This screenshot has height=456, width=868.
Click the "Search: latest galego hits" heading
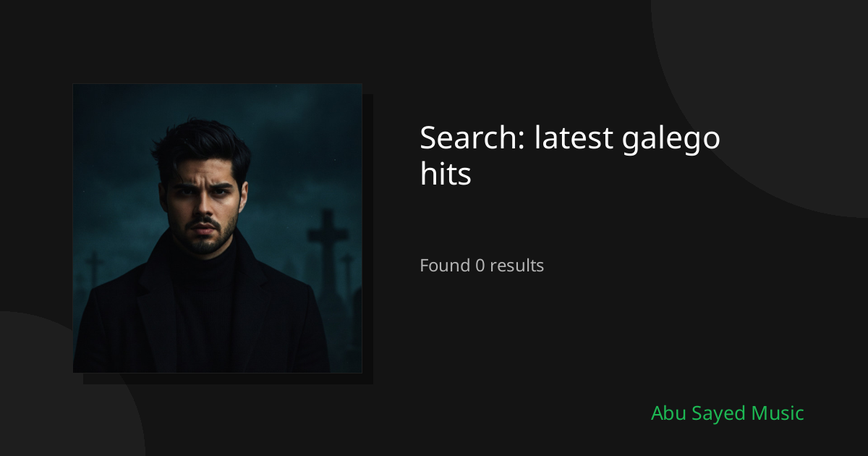[569, 156]
